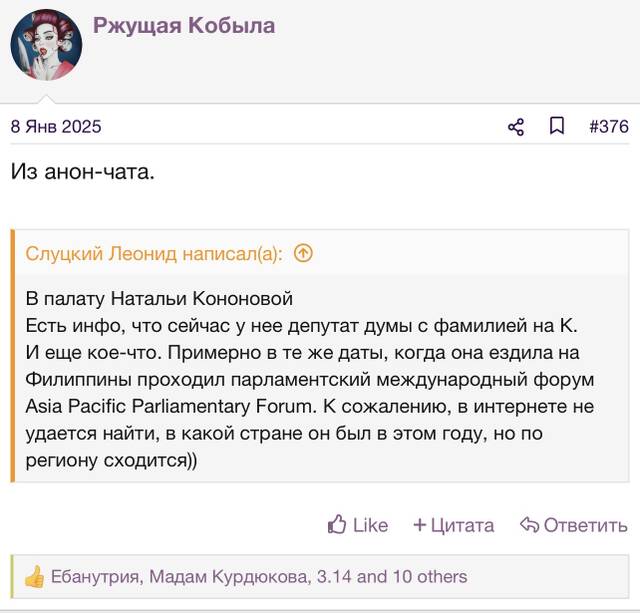640x613 pixels.
Task: Open post permalink number #376
Action: (x=609, y=127)
